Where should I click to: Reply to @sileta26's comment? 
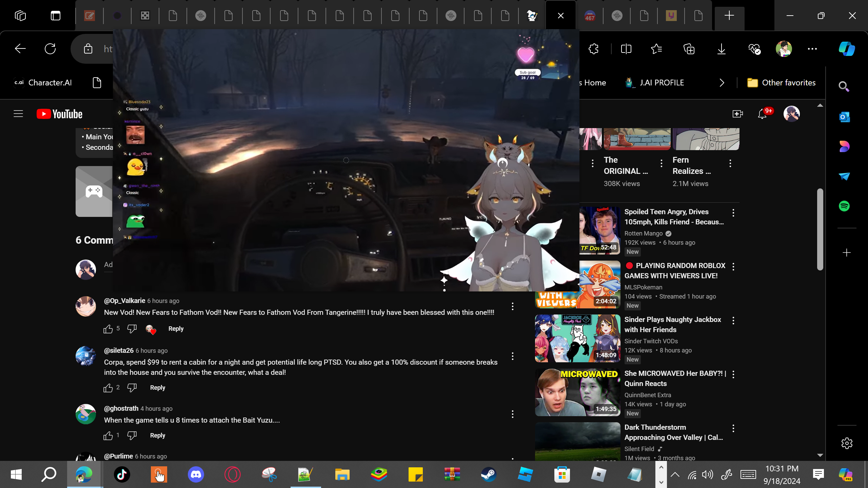(x=157, y=388)
